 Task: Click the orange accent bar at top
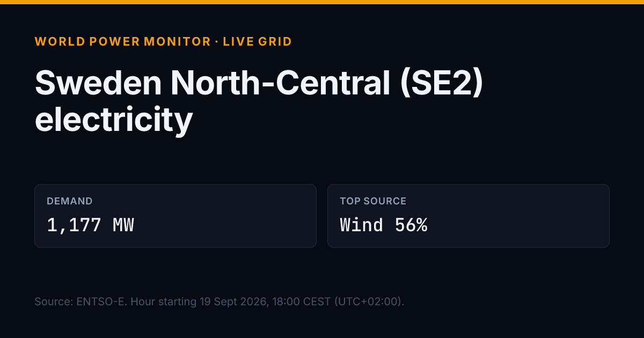322,2
